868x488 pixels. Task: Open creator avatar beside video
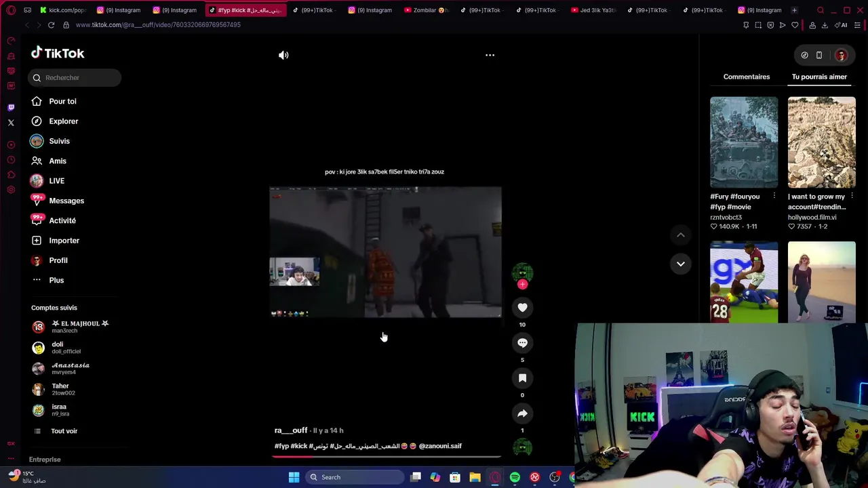(x=522, y=272)
